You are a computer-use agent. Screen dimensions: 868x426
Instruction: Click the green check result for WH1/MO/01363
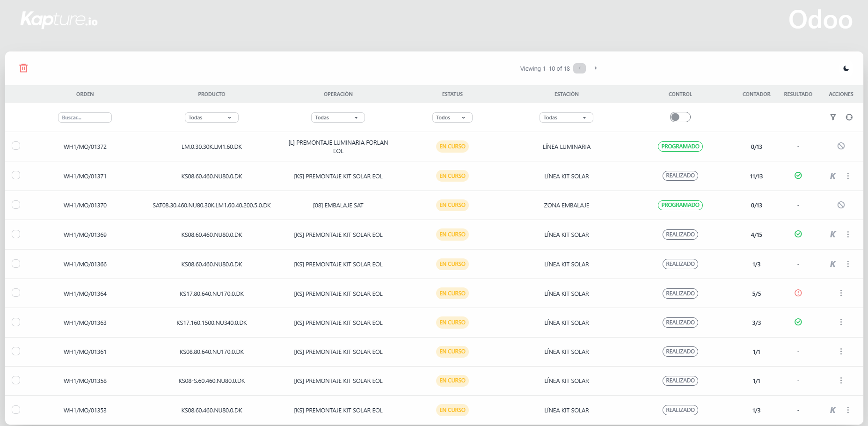coord(798,322)
